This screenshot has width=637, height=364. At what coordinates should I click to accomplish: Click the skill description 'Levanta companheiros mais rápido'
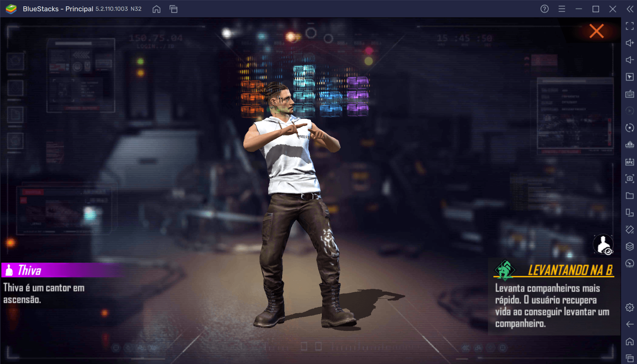tap(547, 294)
